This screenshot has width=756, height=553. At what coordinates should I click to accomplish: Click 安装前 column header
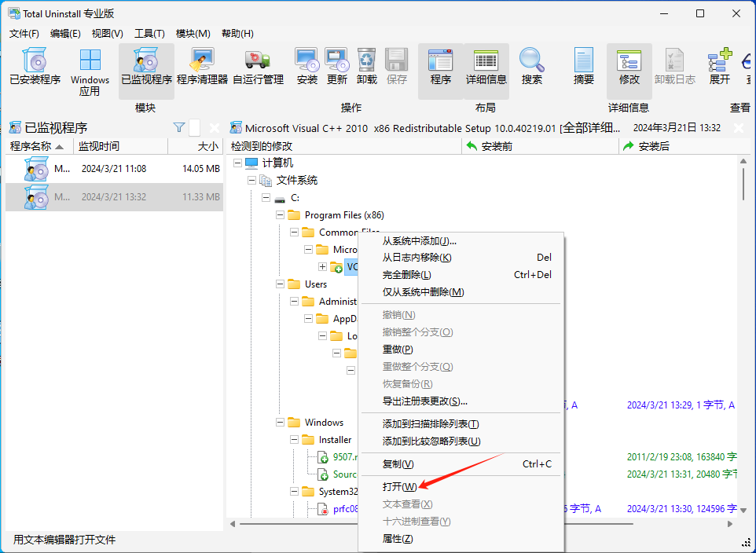[x=540, y=146]
